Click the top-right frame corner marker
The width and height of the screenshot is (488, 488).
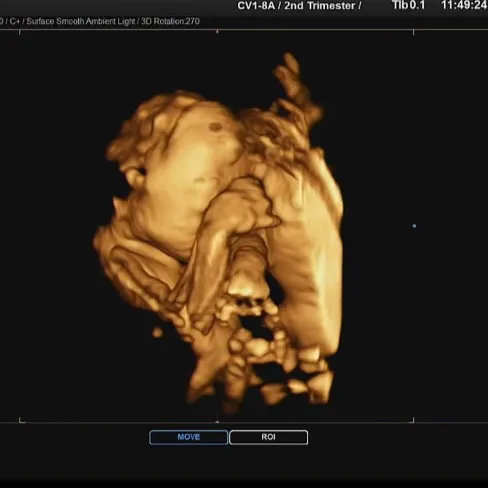[x=414, y=32]
